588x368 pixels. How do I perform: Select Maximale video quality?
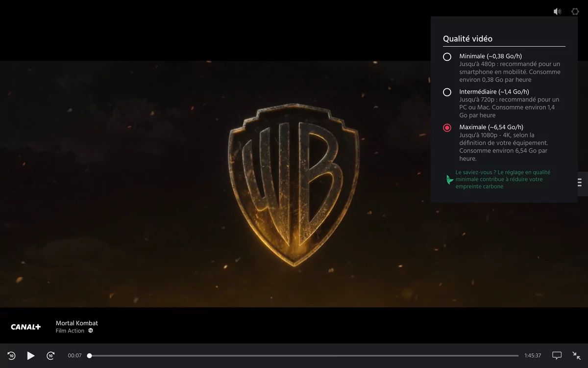pos(447,128)
